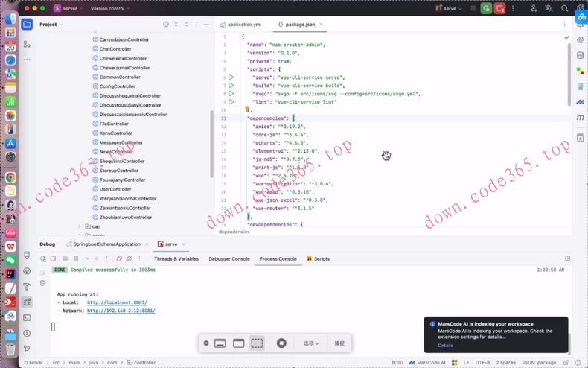
Task: Resume program in debug toolbar
Action: pyautogui.click(x=65, y=258)
